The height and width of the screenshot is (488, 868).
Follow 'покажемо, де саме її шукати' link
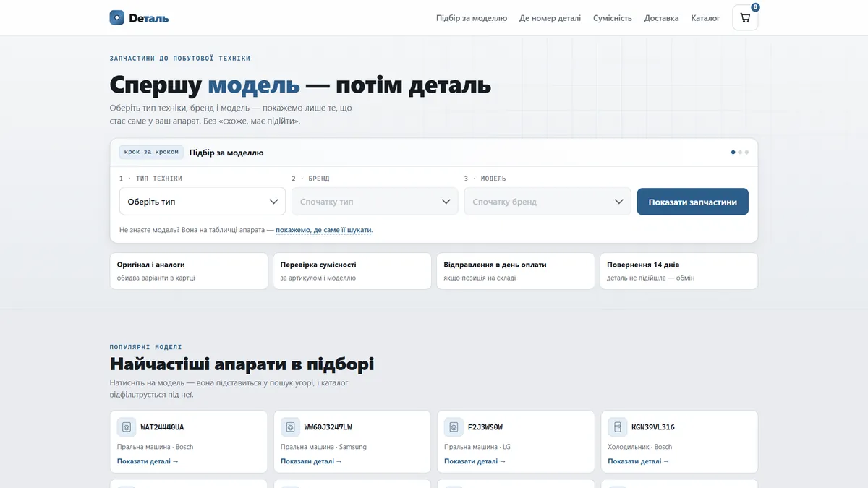[323, 230]
